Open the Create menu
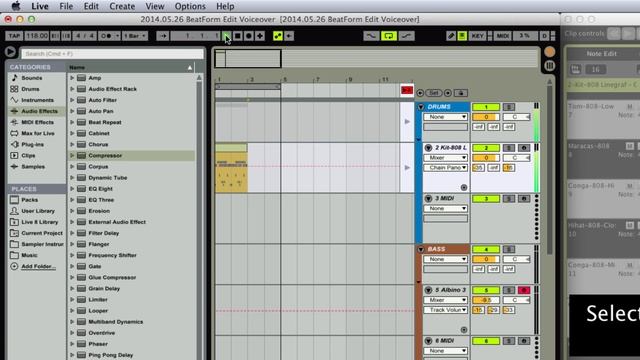Screen dimensions: 640x360 pyautogui.click(x=122, y=7)
